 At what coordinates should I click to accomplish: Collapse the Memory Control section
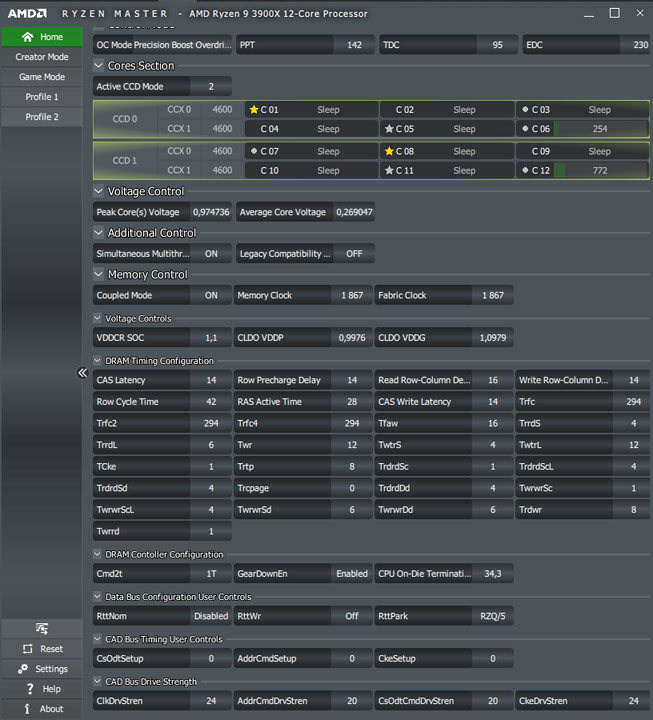click(x=98, y=275)
